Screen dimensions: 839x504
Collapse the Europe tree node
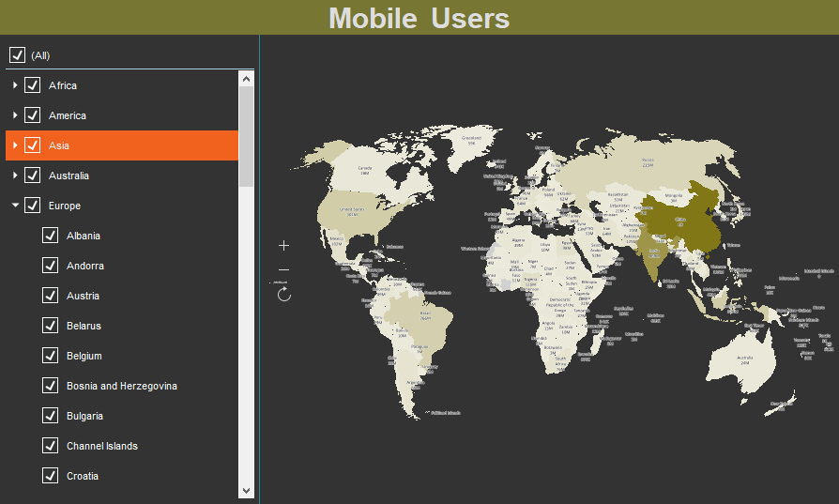click(15, 206)
